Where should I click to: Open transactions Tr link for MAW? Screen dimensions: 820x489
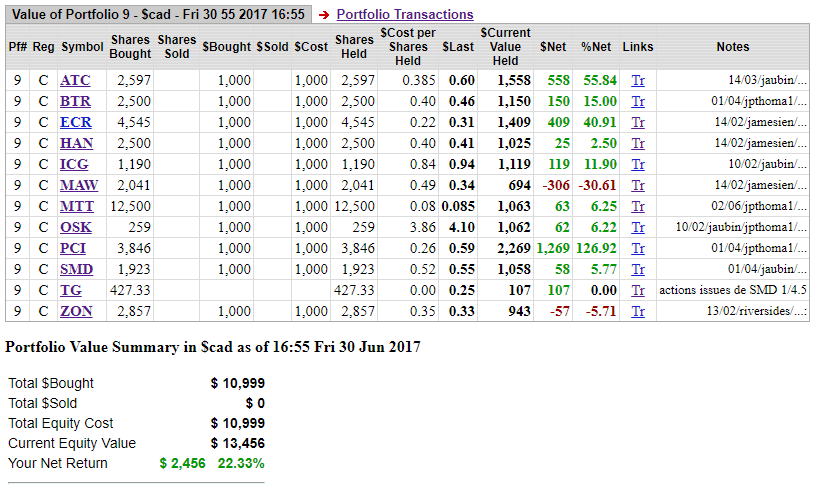point(638,185)
